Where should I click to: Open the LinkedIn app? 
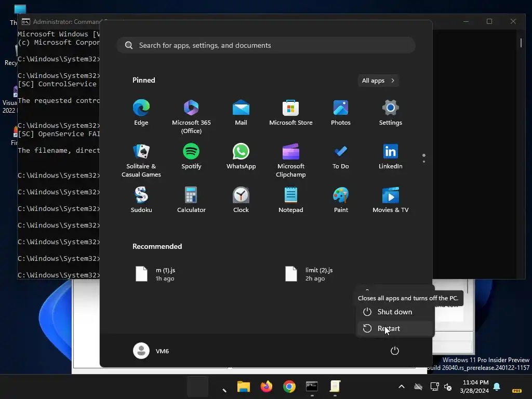click(x=391, y=156)
